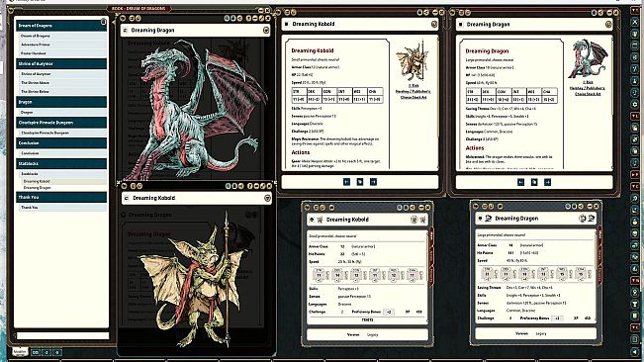The image size is (644, 362).
Task: Click icon at top-right corner of book index panel
Action: point(104,22)
